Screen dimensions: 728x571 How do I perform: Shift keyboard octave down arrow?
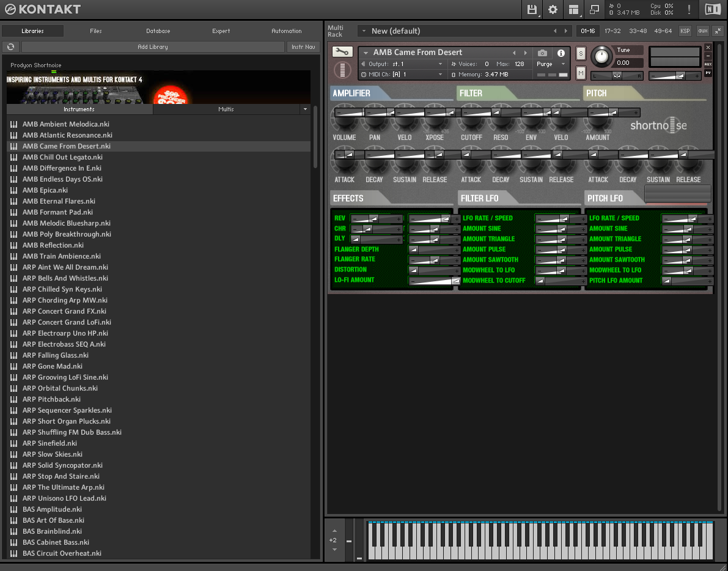[334, 550]
